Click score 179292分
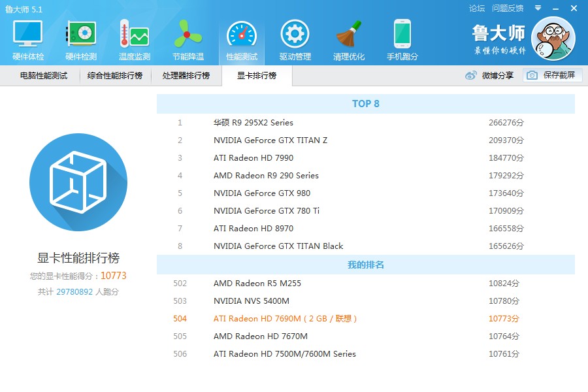The height and width of the screenshot is (392, 588). (506, 176)
